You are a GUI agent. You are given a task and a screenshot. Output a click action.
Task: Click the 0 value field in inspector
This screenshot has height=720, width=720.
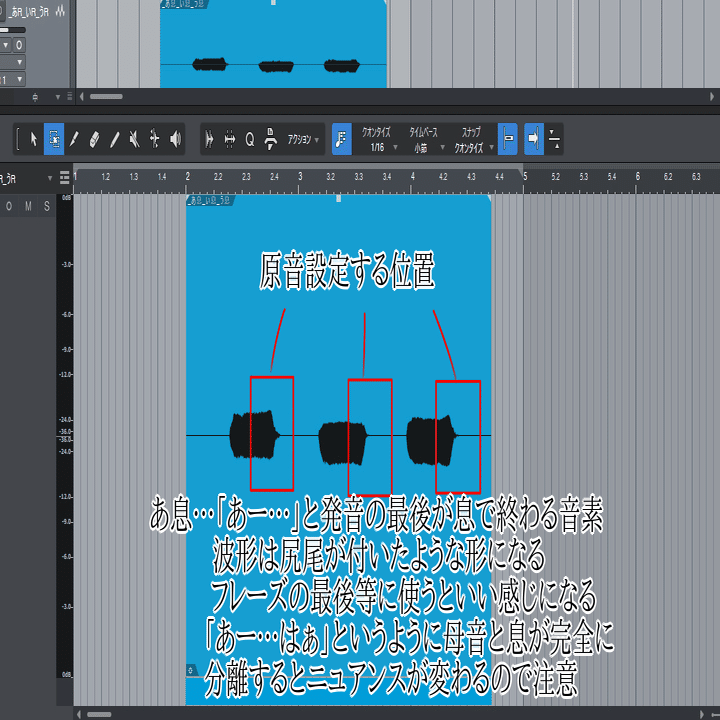coord(19,45)
